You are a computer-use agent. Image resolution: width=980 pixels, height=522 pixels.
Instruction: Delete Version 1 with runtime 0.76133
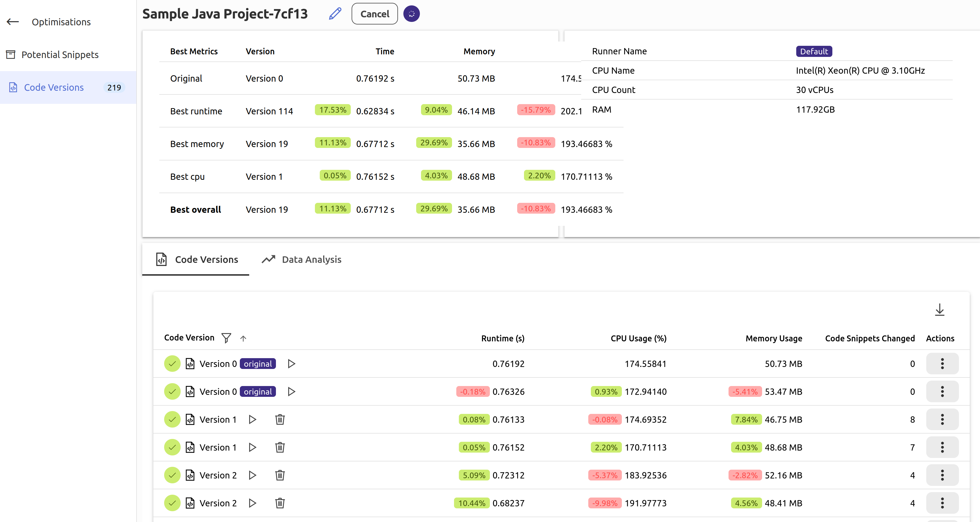click(x=280, y=419)
